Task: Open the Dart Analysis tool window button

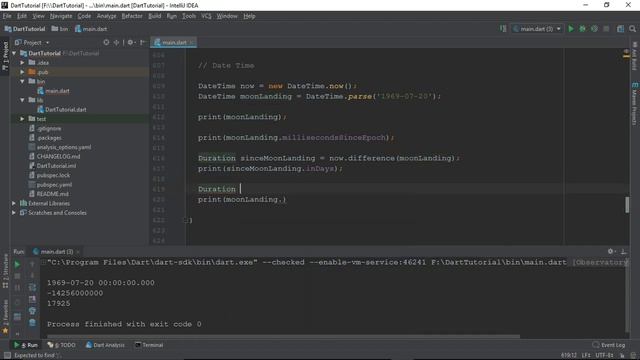Action: pos(105,345)
